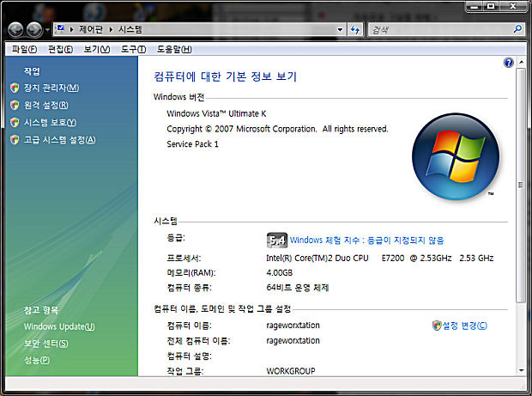This screenshot has height=396, width=532.
Task: Click the scrollbar up arrow
Action: (521, 62)
